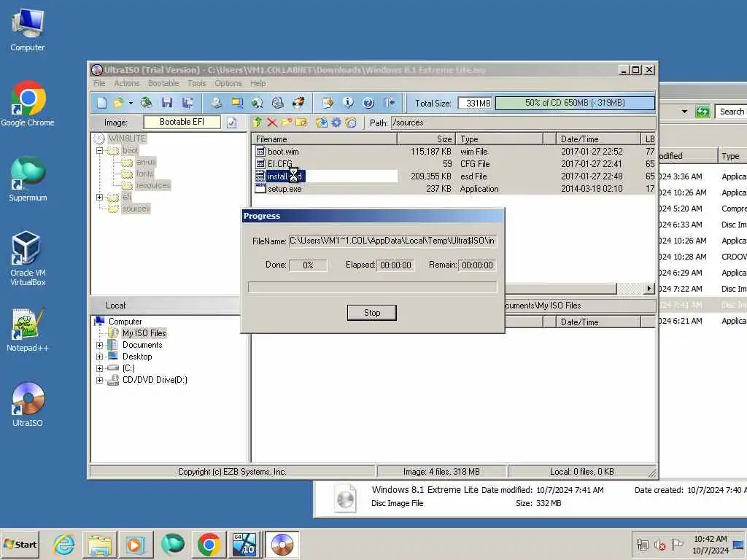Open the reopen-recent dropdown arrow beside Open
The height and width of the screenshot is (560, 747).
(x=131, y=103)
